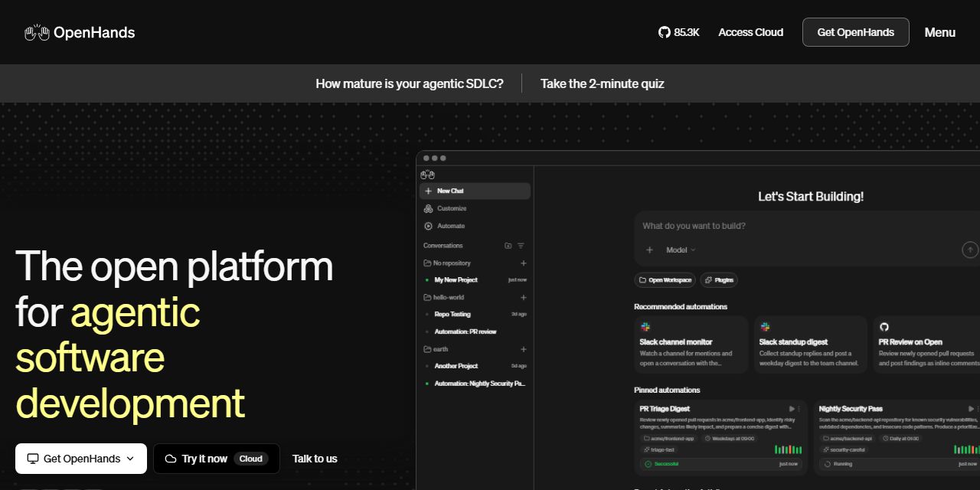Click Slack icon on Slack standup digest card
The height and width of the screenshot is (490, 980).
click(765, 327)
